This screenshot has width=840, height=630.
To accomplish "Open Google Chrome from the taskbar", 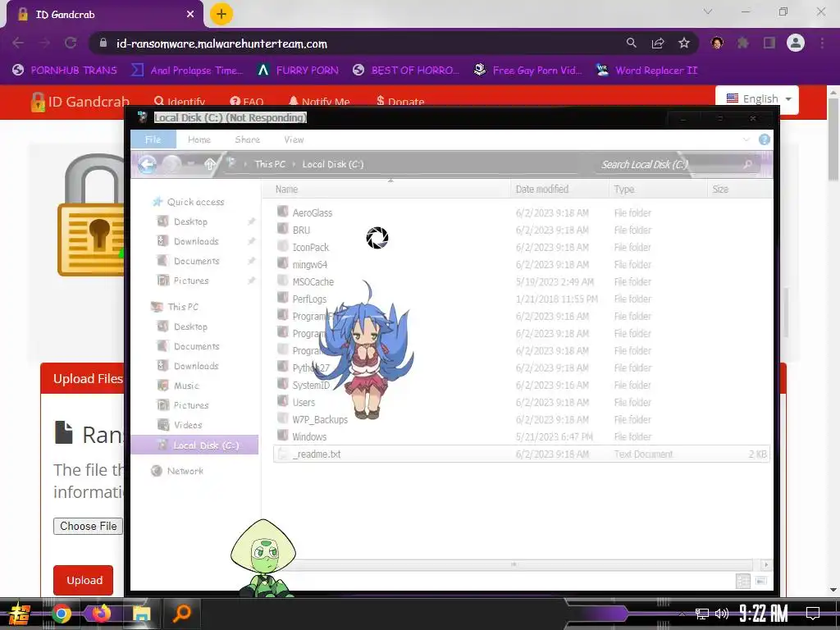I will tap(61, 614).
